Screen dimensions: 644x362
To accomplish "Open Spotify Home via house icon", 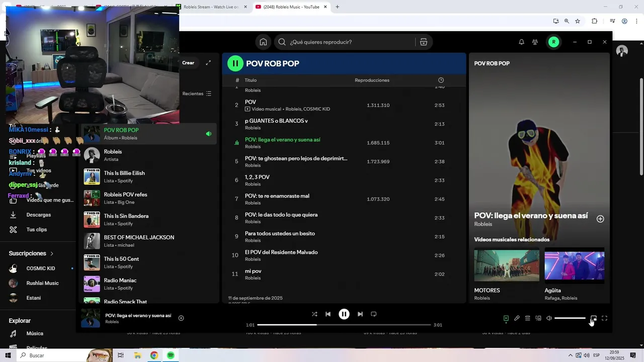I will click(263, 42).
